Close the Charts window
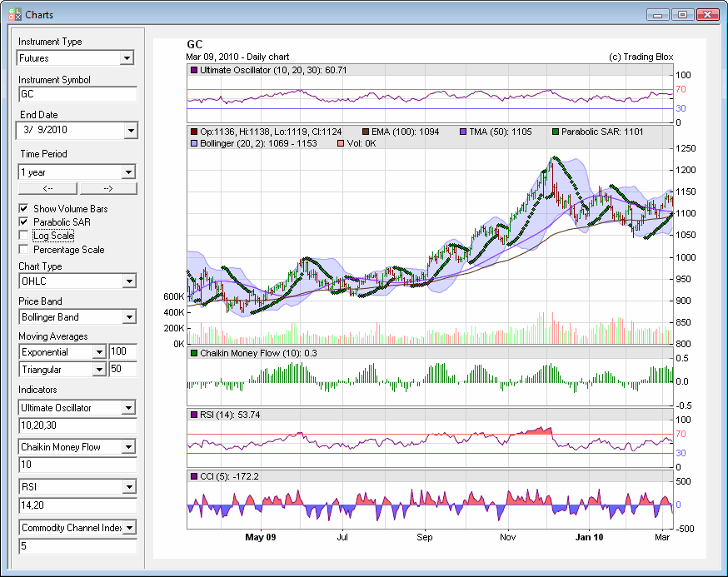This screenshot has width=728, height=577. [707, 15]
